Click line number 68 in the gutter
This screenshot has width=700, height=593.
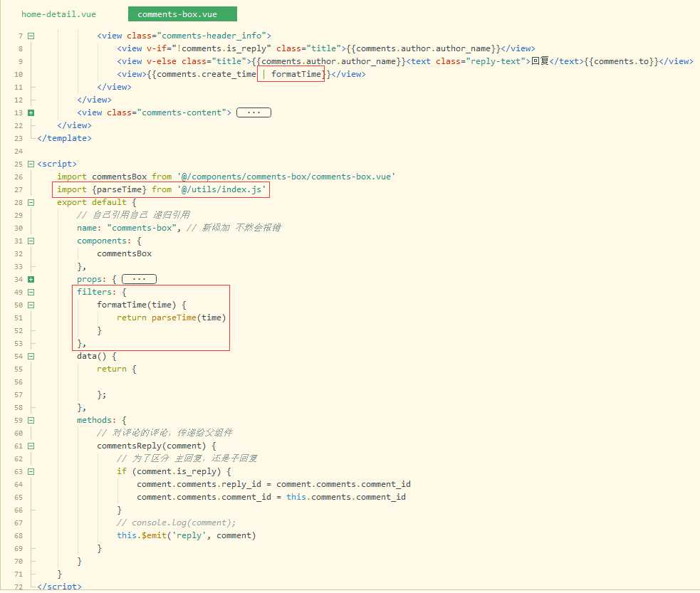19,536
